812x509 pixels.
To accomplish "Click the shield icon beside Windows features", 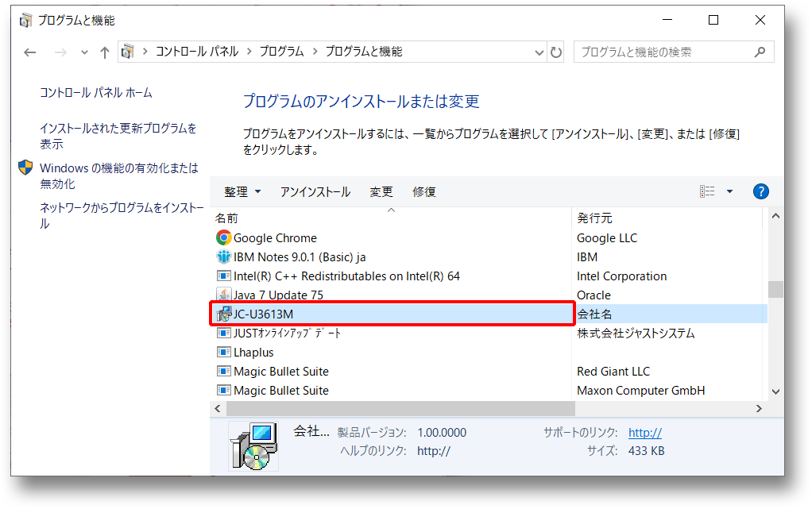I will (25, 168).
